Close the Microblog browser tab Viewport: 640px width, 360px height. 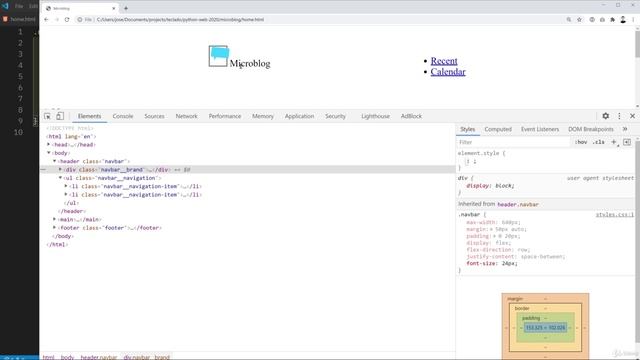114,8
